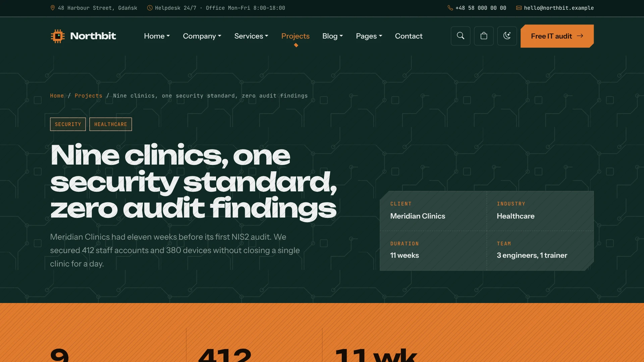
Task: Click the arrow in the Free IT audit button
Action: pos(580,36)
